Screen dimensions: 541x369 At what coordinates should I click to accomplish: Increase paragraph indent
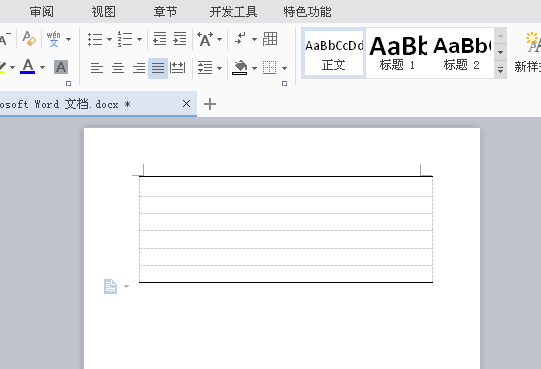[x=180, y=39]
